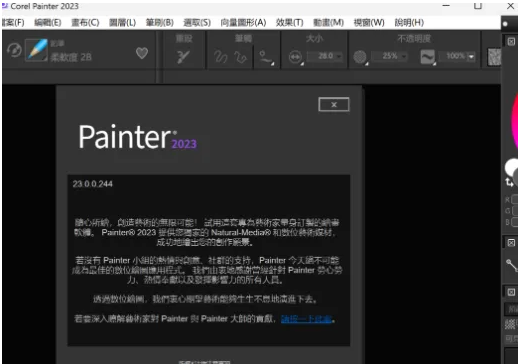Click the 柔軟度 2B brush variant name
Screen dimensions: 519x364
click(71, 57)
